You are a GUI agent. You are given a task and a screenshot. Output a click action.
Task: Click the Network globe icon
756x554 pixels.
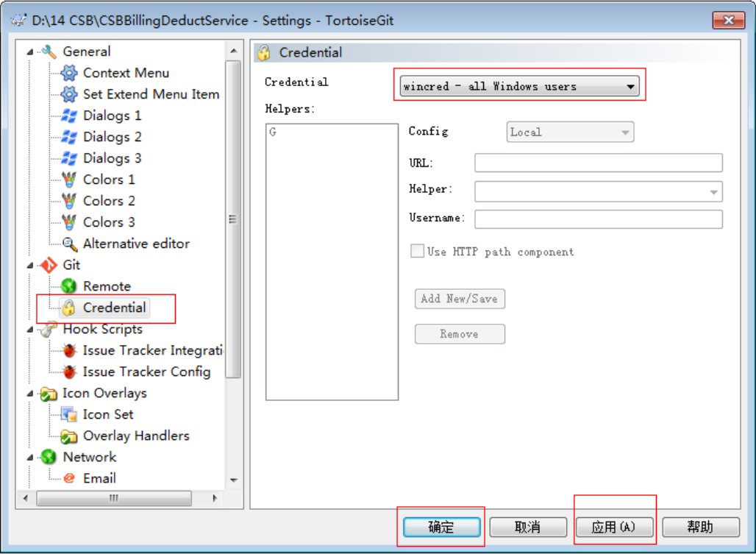[49, 457]
